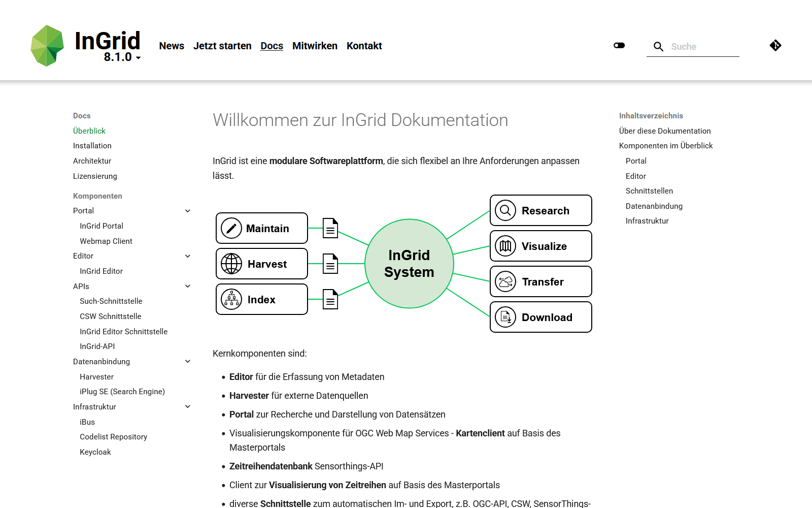Jump to Schnittstellen in table of contents
Viewport: 812px width, 508px height.
[x=649, y=191]
